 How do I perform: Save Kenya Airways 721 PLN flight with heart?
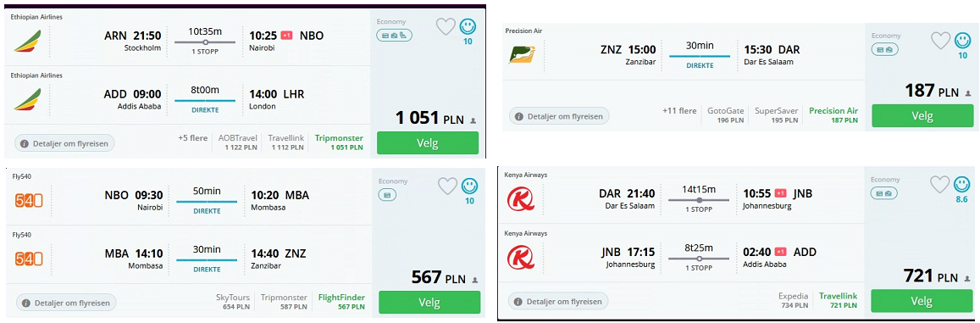pyautogui.click(x=941, y=184)
